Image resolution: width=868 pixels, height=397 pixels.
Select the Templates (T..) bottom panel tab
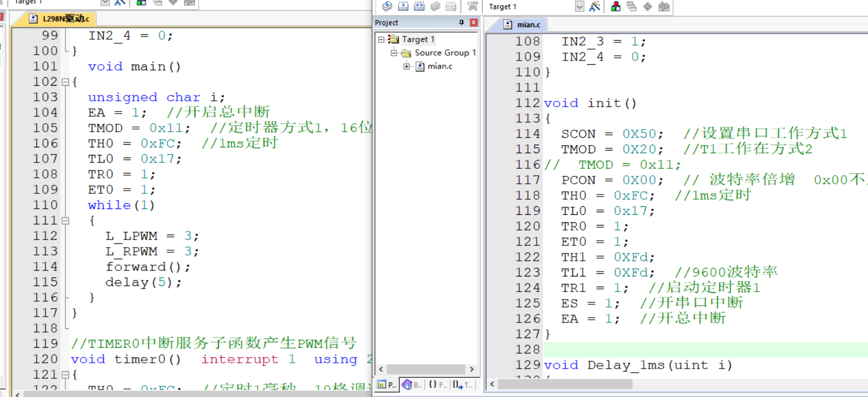point(462,385)
